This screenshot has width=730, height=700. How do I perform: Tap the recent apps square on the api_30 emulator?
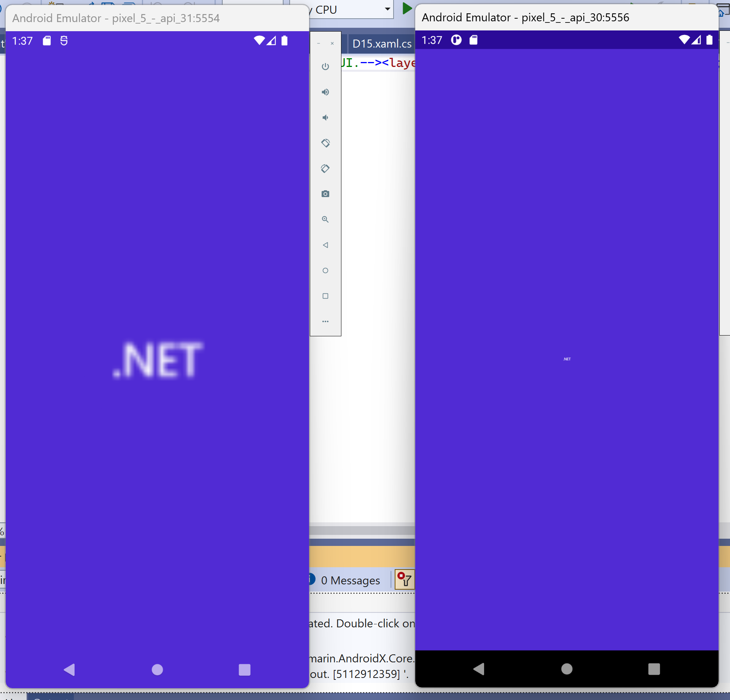point(654,670)
